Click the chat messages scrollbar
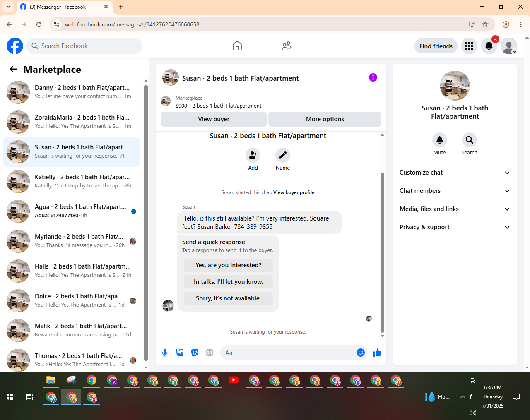The image size is (530, 420). click(382, 252)
